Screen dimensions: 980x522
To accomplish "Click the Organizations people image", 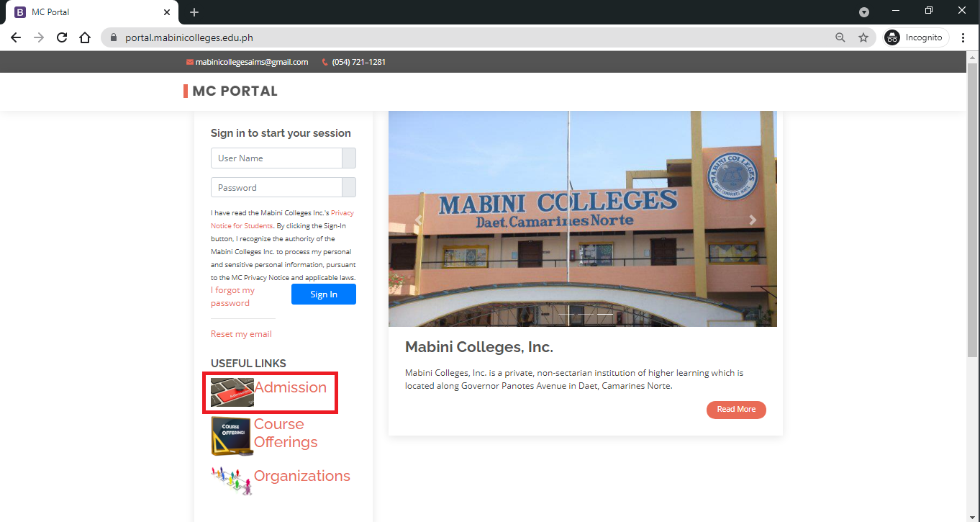I will (x=232, y=480).
